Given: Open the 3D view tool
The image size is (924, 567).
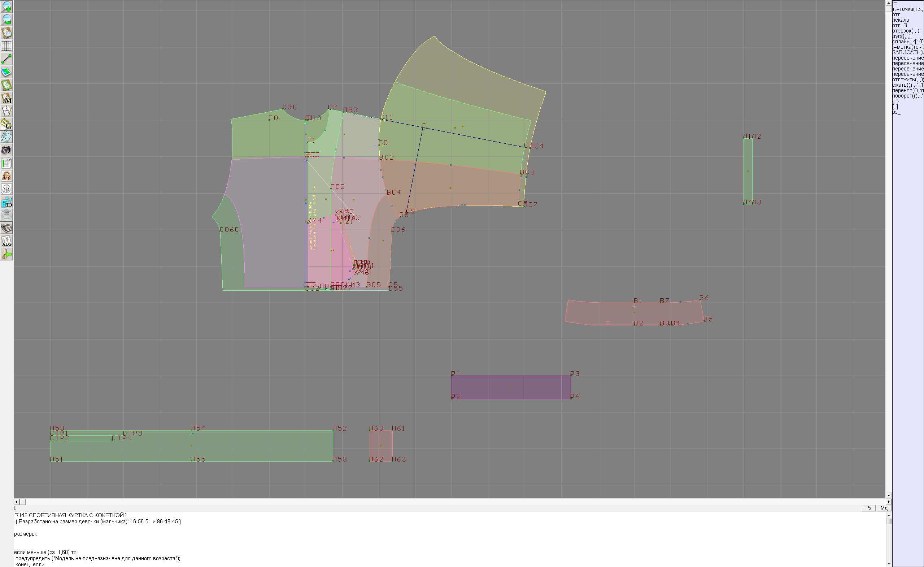Looking at the screenshot, I should [6, 202].
